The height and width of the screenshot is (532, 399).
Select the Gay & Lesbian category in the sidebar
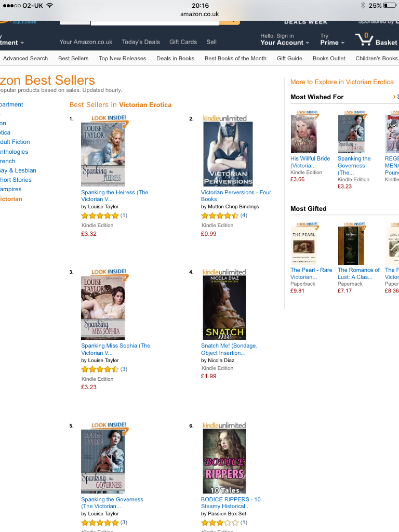click(x=18, y=170)
